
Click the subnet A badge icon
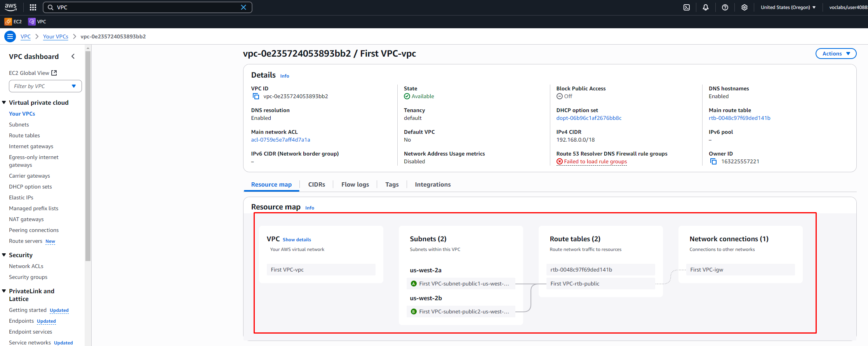(414, 284)
